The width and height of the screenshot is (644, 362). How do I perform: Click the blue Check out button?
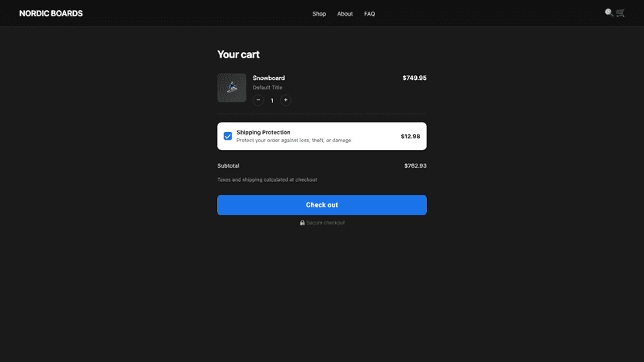pyautogui.click(x=322, y=205)
